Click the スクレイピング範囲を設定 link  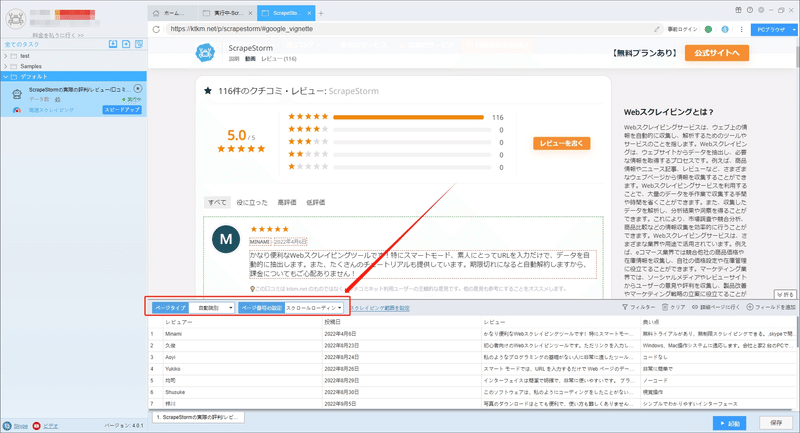(x=380, y=308)
